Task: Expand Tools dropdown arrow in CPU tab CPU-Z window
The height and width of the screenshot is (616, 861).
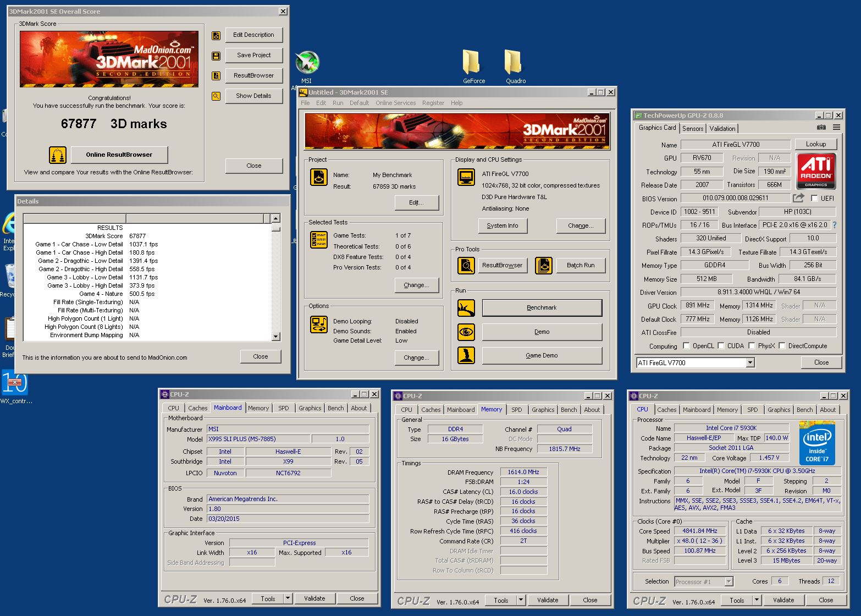Action: pos(757,600)
